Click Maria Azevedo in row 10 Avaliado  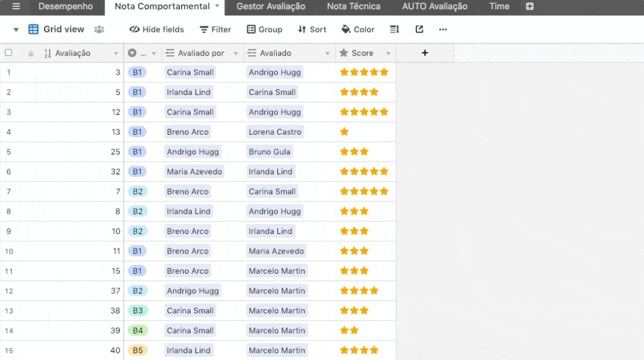coord(276,250)
